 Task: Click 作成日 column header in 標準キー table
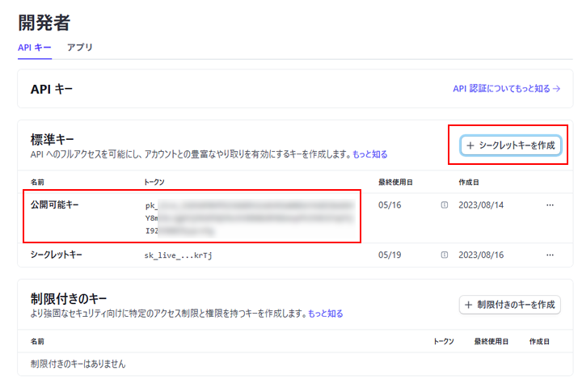tap(470, 182)
